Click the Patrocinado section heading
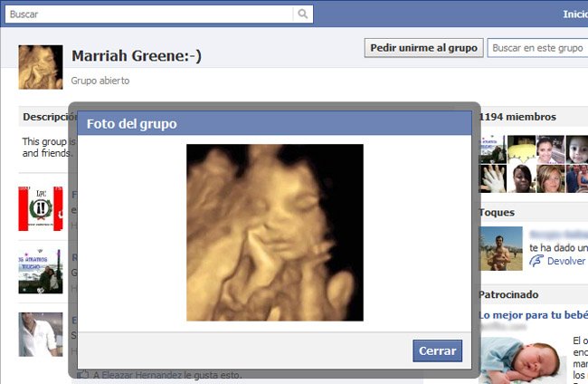Viewport: 588px width, 384px height. (x=508, y=294)
